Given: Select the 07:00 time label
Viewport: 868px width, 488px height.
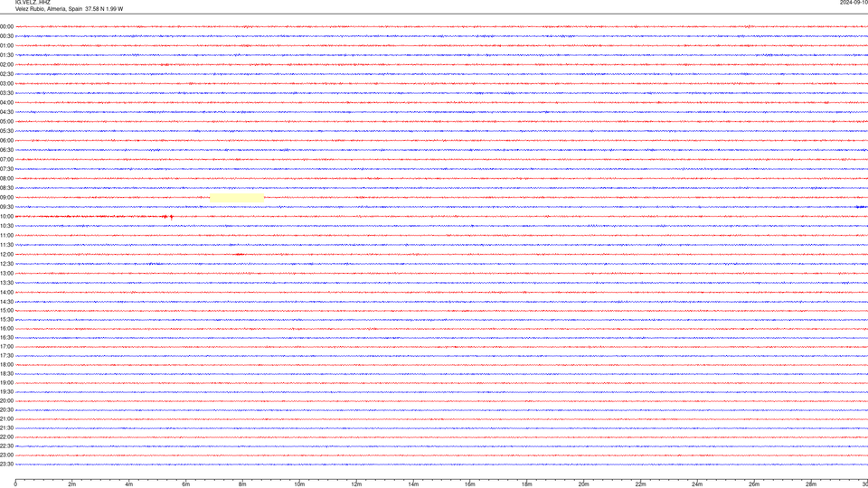Looking at the screenshot, I should [x=6, y=160].
